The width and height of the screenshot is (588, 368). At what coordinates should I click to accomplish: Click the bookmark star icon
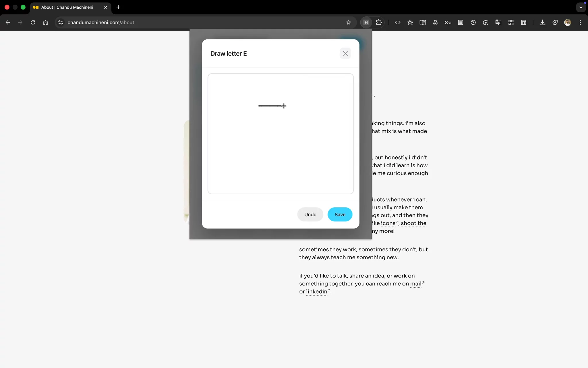349,22
